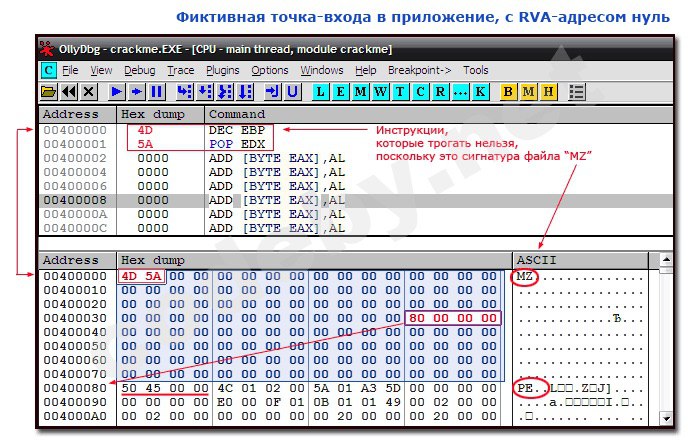Click dump address 00400080

pyautogui.click(x=75, y=388)
